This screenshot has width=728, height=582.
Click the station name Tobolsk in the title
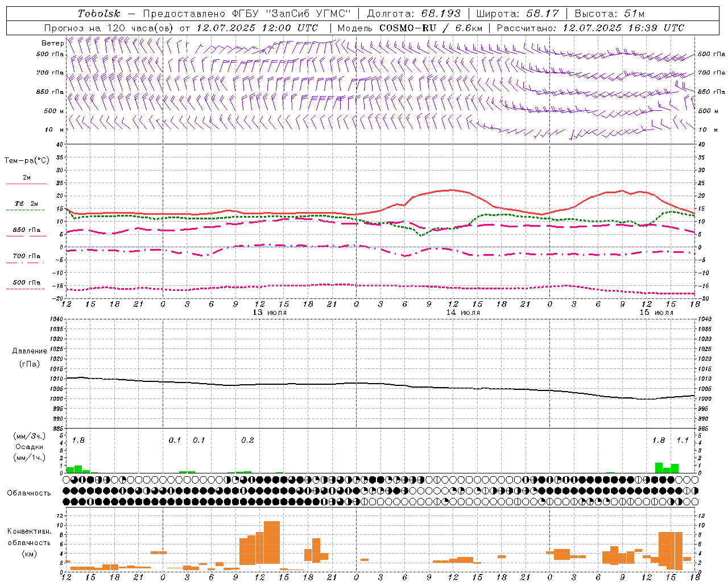(99, 14)
